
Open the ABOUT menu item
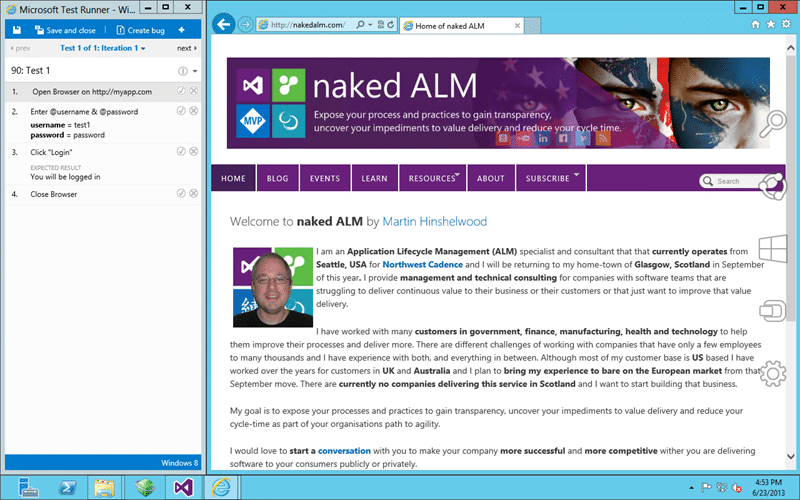pos(491,178)
